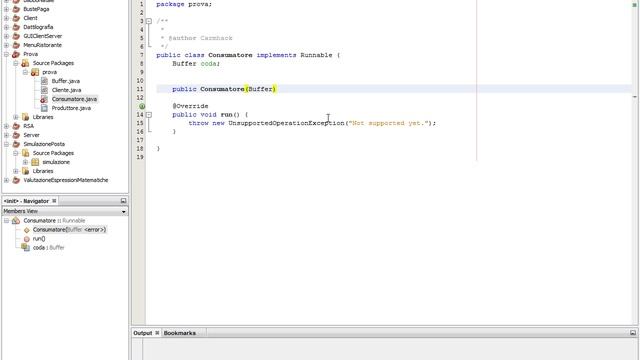Screen dimensions: 640x360
Task: Select Consumatore(Buffer <error>) in Navigator
Action: 69,230
